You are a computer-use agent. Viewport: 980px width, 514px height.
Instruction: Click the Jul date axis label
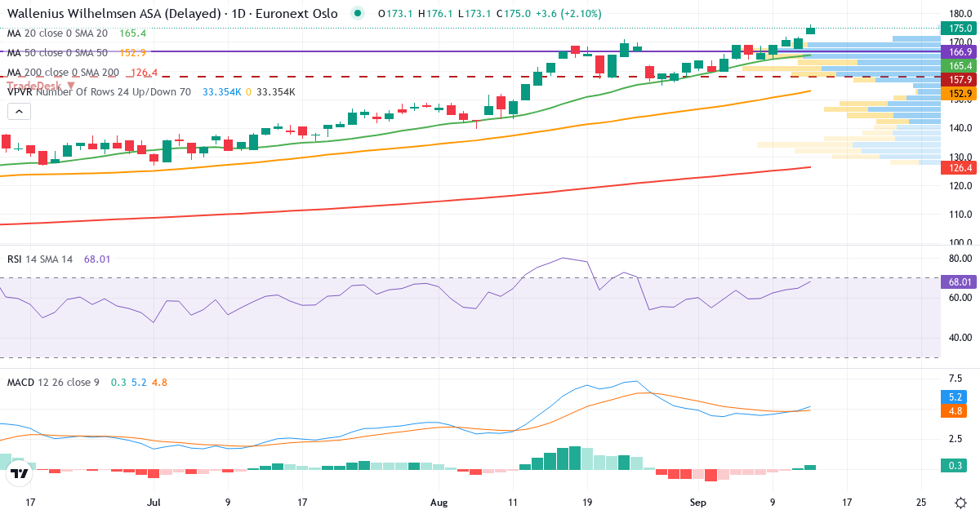coord(154,503)
